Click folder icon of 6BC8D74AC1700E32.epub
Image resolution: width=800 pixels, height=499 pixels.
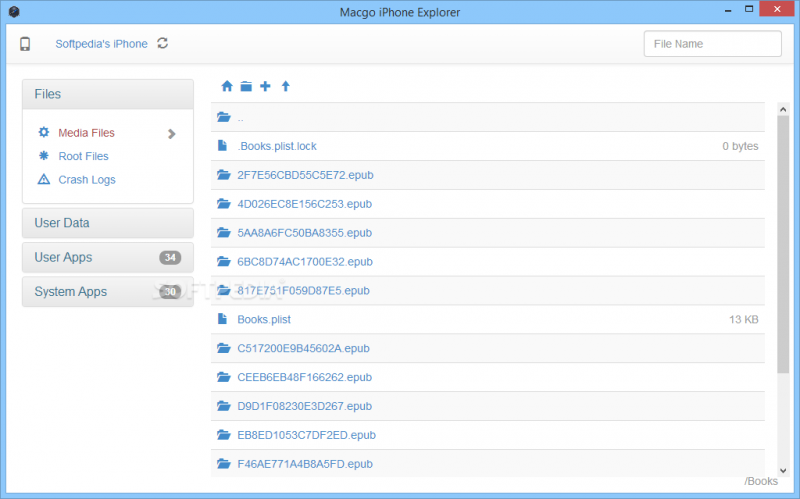(223, 262)
